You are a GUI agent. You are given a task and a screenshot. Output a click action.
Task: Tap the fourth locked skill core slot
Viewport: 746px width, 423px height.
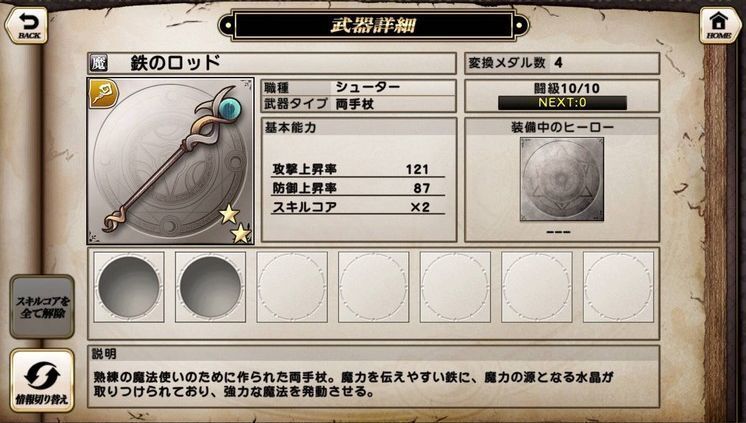click(373, 287)
